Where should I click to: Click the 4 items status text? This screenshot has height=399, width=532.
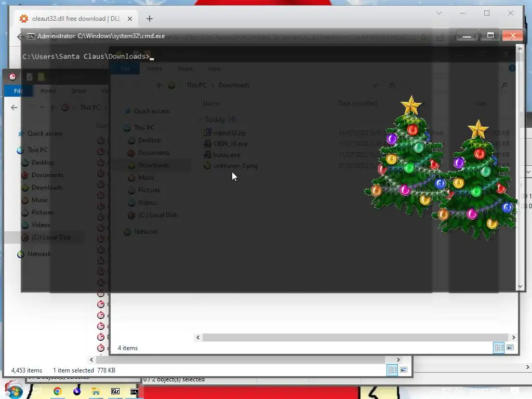(x=128, y=348)
